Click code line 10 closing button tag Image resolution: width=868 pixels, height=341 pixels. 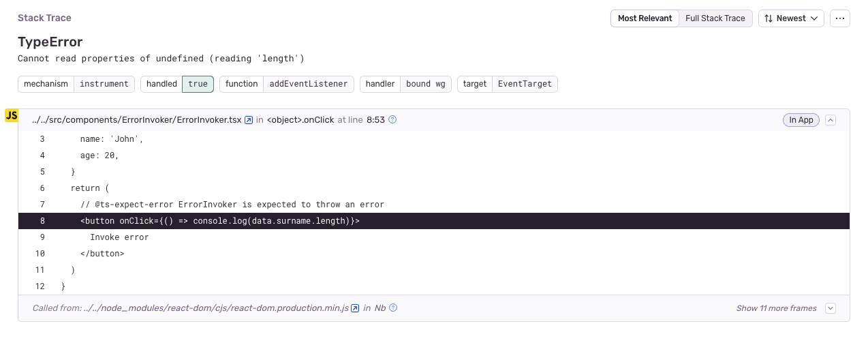tap(102, 254)
